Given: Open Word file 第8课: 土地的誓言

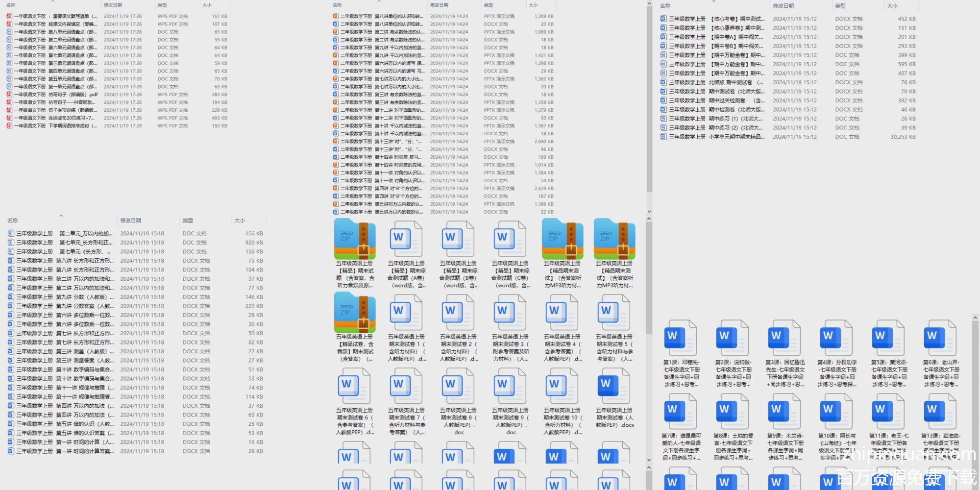Looking at the screenshot, I should click(733, 413).
